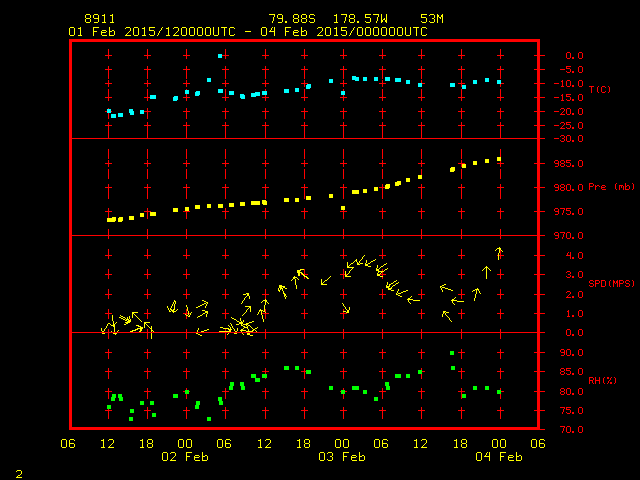Select the RH(%) humidity axis label

(602, 380)
